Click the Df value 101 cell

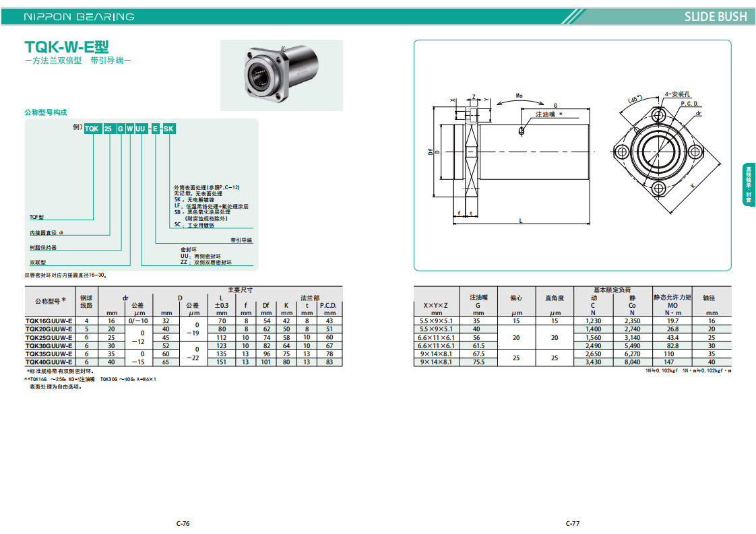(265, 362)
